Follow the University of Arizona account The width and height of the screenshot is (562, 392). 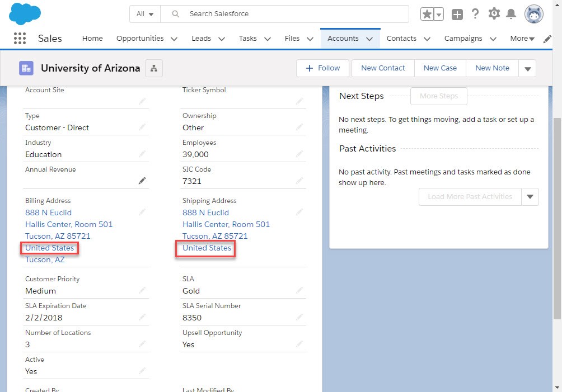pos(322,68)
